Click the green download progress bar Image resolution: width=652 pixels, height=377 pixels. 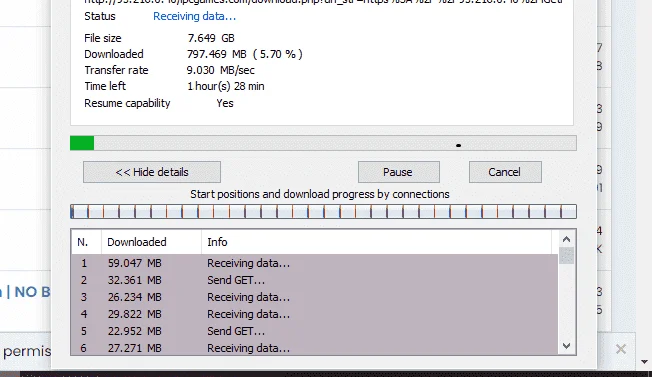[x=323, y=143]
